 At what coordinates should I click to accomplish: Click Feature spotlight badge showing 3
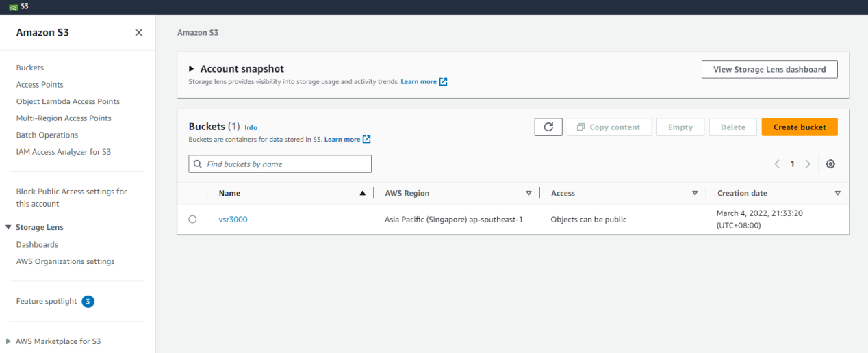pos(88,302)
